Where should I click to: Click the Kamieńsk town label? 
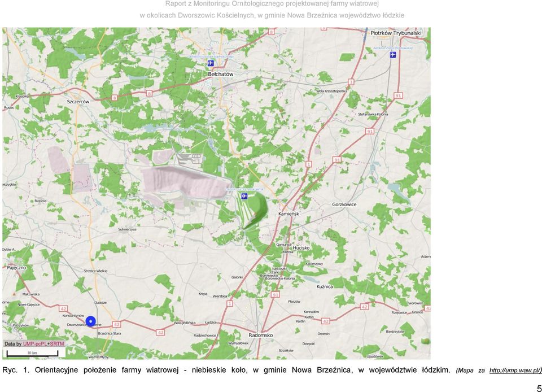(289, 214)
